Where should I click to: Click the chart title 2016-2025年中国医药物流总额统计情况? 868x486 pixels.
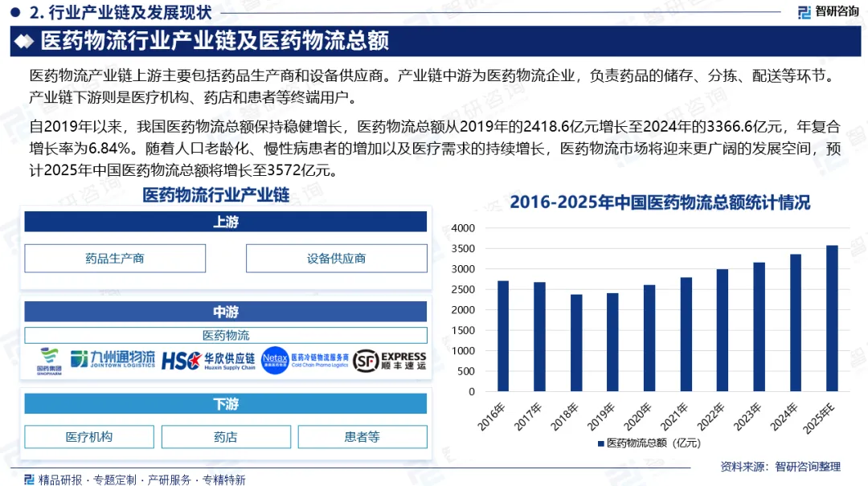[x=660, y=202]
